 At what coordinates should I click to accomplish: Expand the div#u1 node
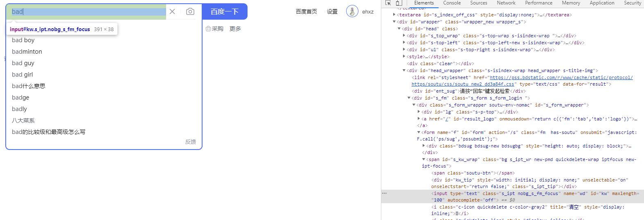(x=404, y=50)
